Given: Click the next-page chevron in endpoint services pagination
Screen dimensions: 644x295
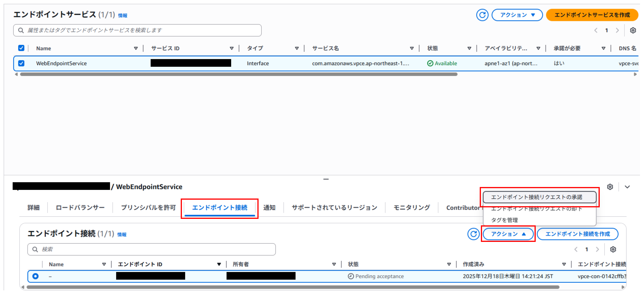Looking at the screenshot, I should 617,30.
